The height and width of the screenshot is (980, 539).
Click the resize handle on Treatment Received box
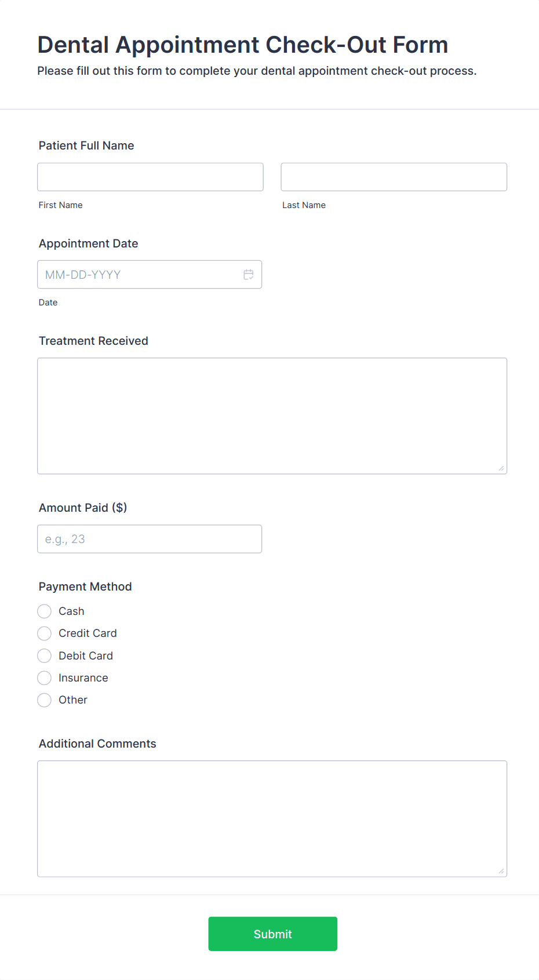coord(501,468)
